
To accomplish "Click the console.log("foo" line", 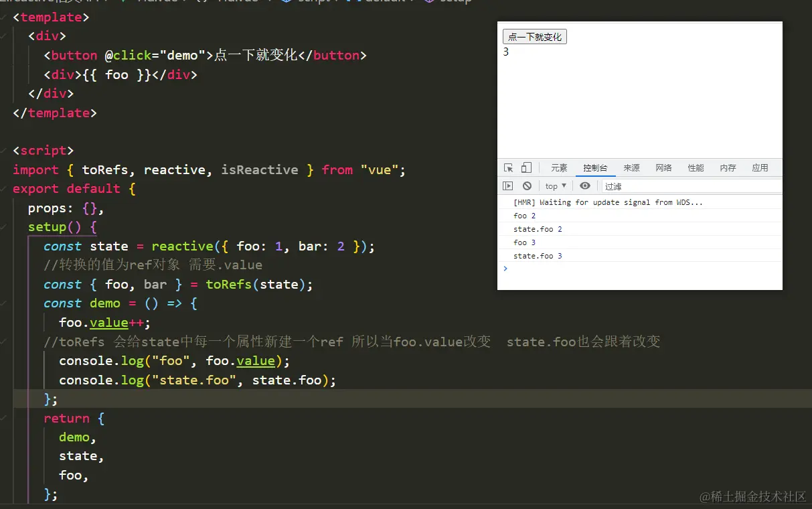I will (175, 361).
